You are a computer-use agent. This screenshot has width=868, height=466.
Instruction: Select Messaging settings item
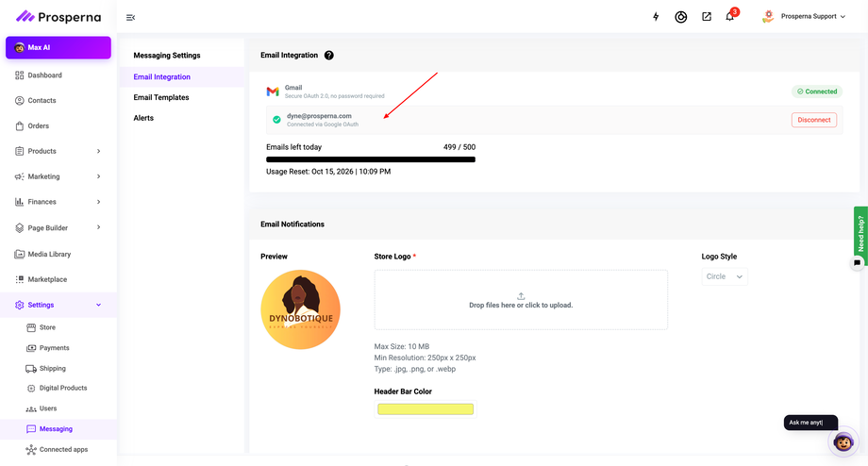coord(58,429)
